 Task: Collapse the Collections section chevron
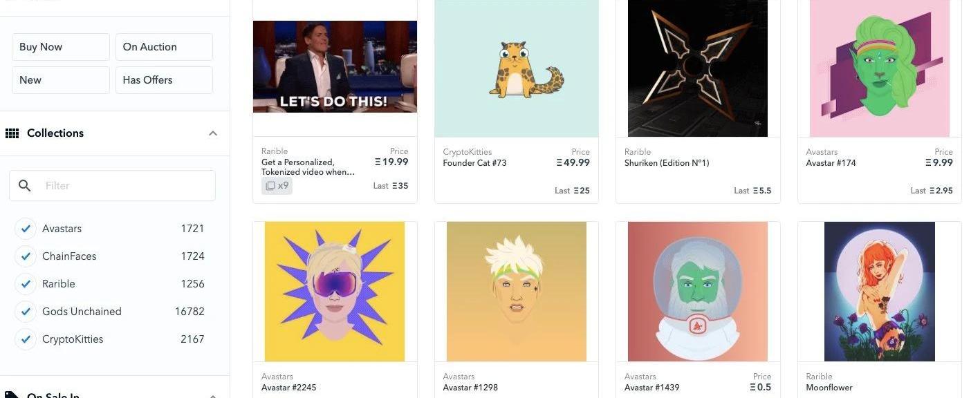[x=213, y=133]
